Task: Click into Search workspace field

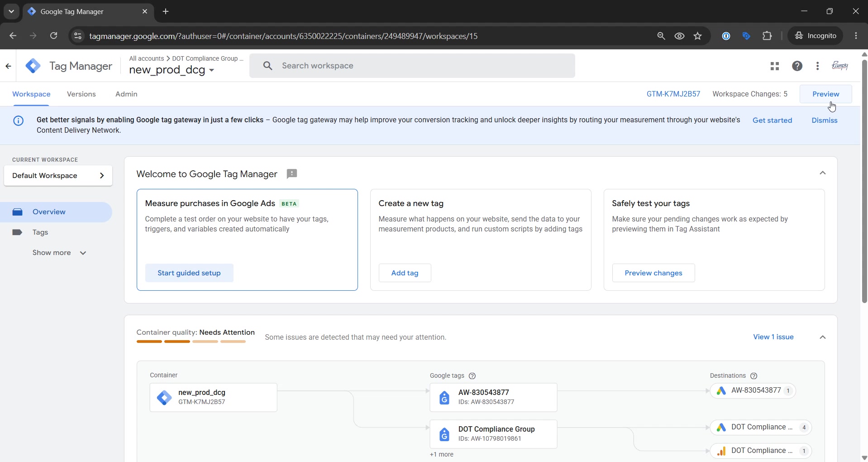Action: click(412, 66)
